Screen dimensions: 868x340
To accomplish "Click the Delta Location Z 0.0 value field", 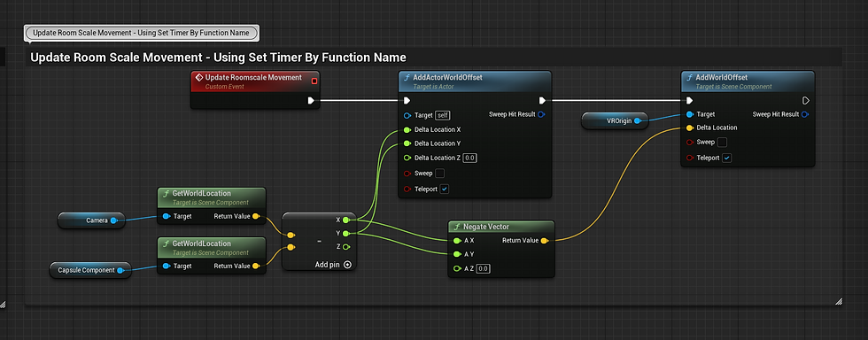I will (x=470, y=158).
